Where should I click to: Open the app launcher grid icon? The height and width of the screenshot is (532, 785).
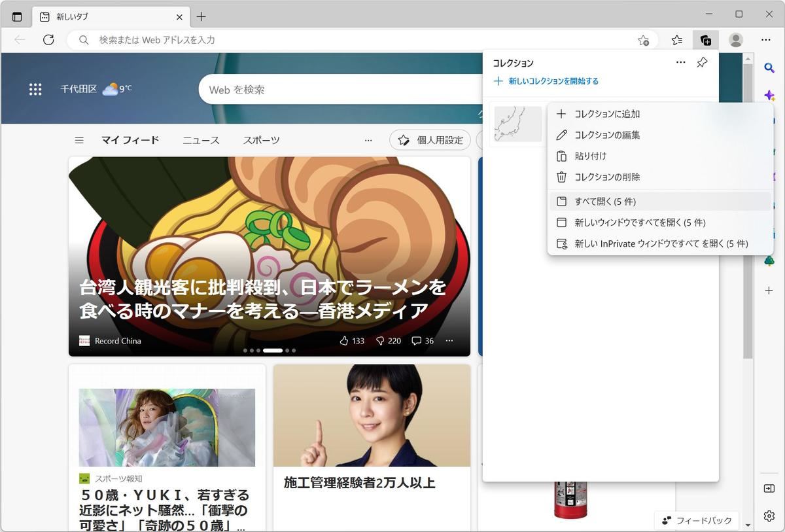pos(35,89)
